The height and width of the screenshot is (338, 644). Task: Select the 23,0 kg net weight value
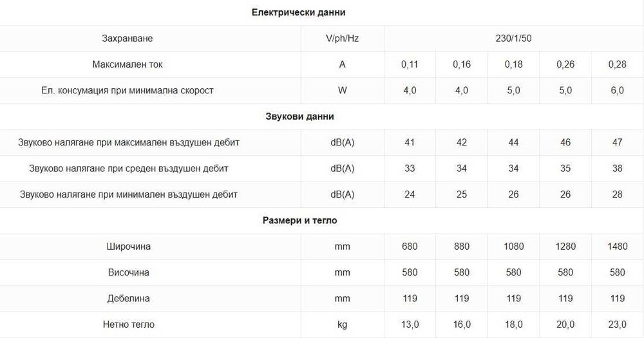click(617, 324)
